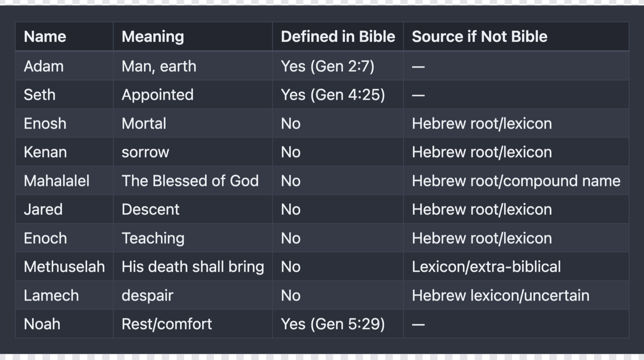The image size is (644, 360).
Task: Select the Enoch meaning 'Teaching'
Action: pos(153,238)
